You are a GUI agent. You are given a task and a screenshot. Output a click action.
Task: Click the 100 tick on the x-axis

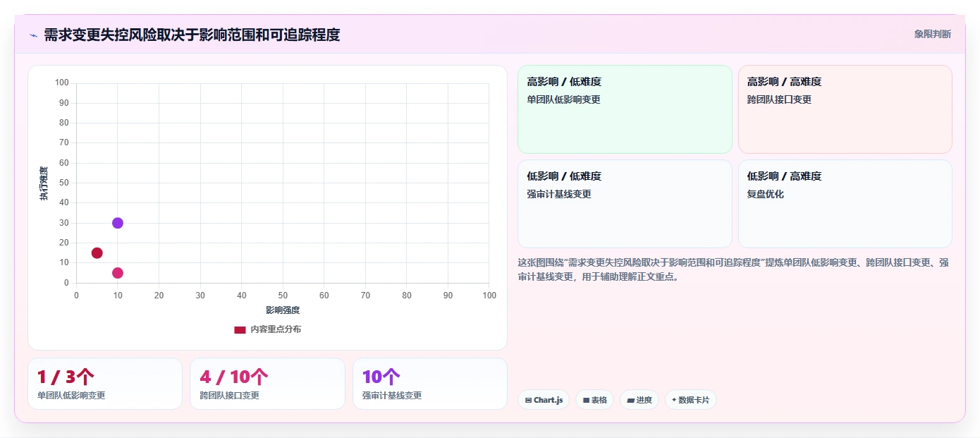point(489,296)
